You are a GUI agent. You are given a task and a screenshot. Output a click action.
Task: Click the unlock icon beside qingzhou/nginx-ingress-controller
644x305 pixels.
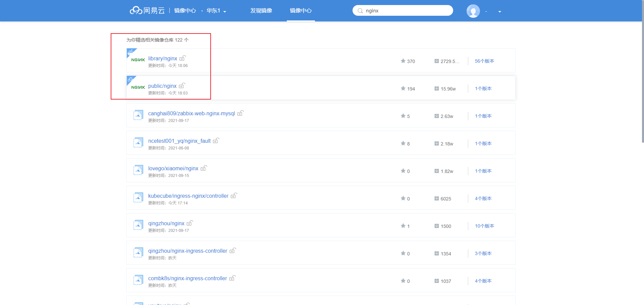point(233,250)
